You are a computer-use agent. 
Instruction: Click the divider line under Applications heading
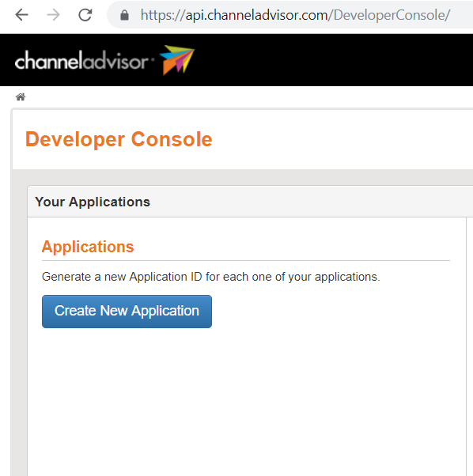(x=246, y=260)
